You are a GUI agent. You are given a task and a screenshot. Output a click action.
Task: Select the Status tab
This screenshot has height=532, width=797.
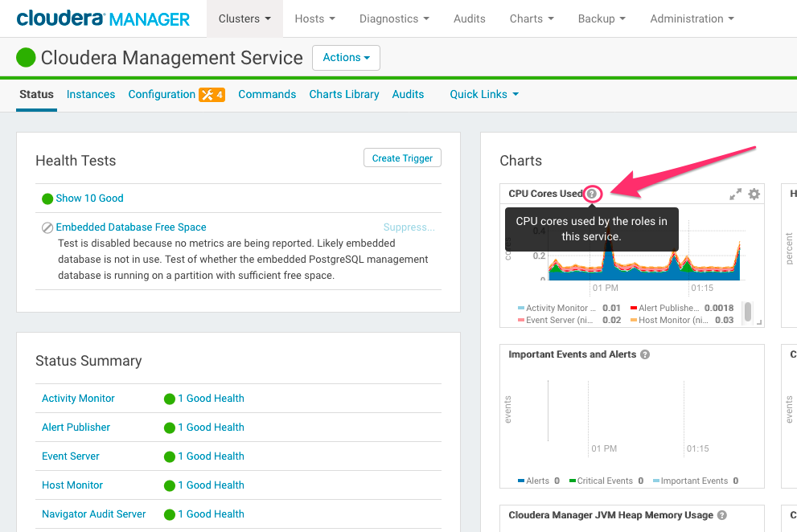37,95
